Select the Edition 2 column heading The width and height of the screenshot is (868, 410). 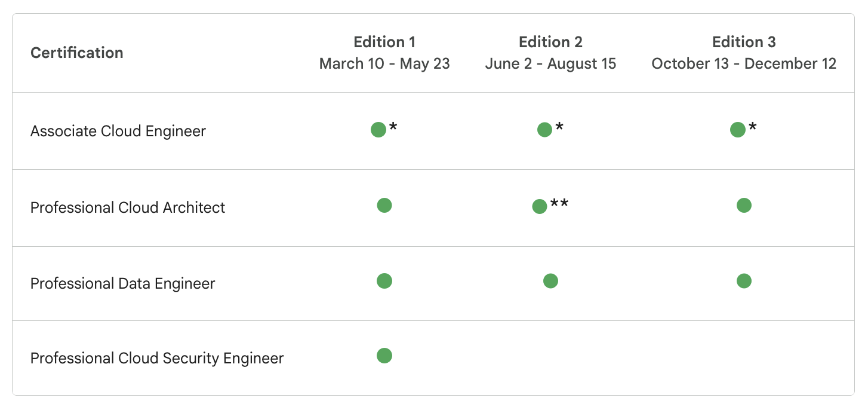[550, 42]
